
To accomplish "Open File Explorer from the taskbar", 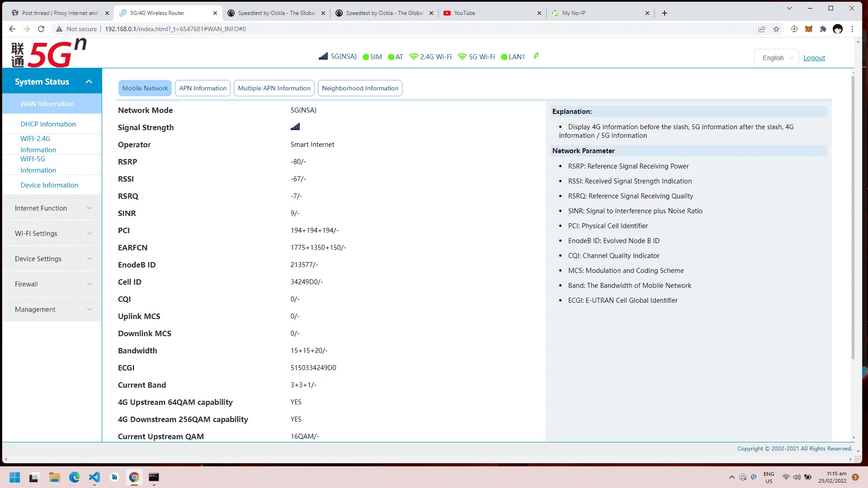I will click(x=55, y=477).
